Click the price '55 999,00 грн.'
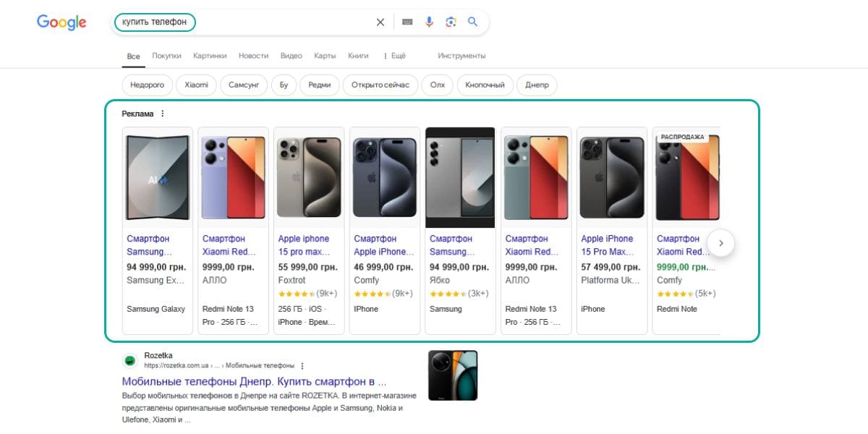 coord(307,267)
